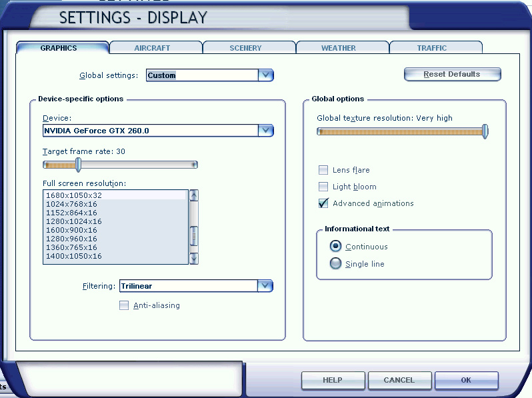Screen dimensions: 532x398
Task: Open Help for display settings
Action: click(x=332, y=380)
